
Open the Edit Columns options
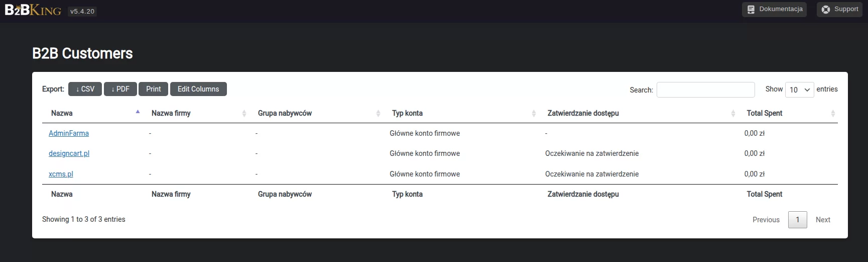click(198, 89)
